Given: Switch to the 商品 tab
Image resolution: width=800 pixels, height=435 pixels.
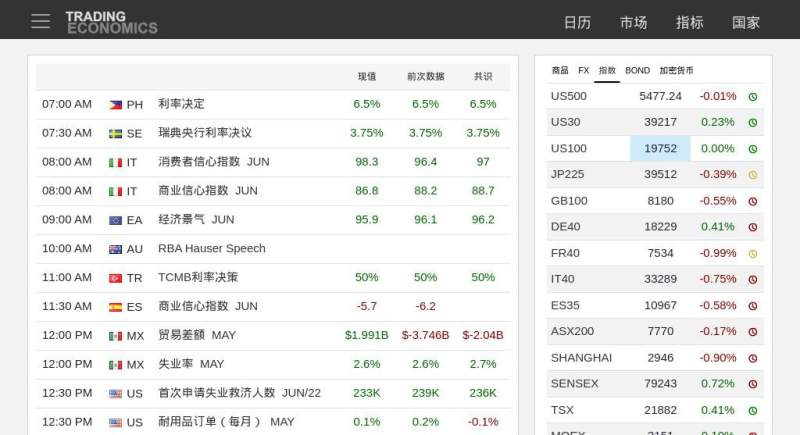Looking at the screenshot, I should click(560, 70).
